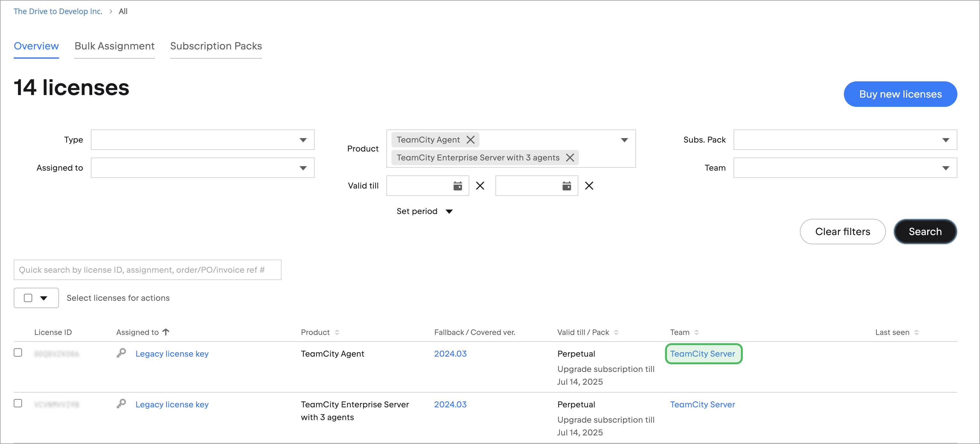Sort by Valid till / Pack column
Viewport: 980px width, 444px height.
tap(616, 332)
